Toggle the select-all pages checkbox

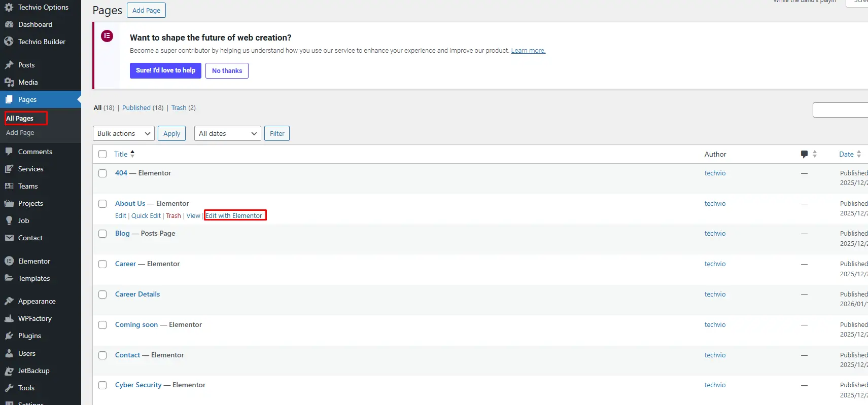pyautogui.click(x=102, y=154)
